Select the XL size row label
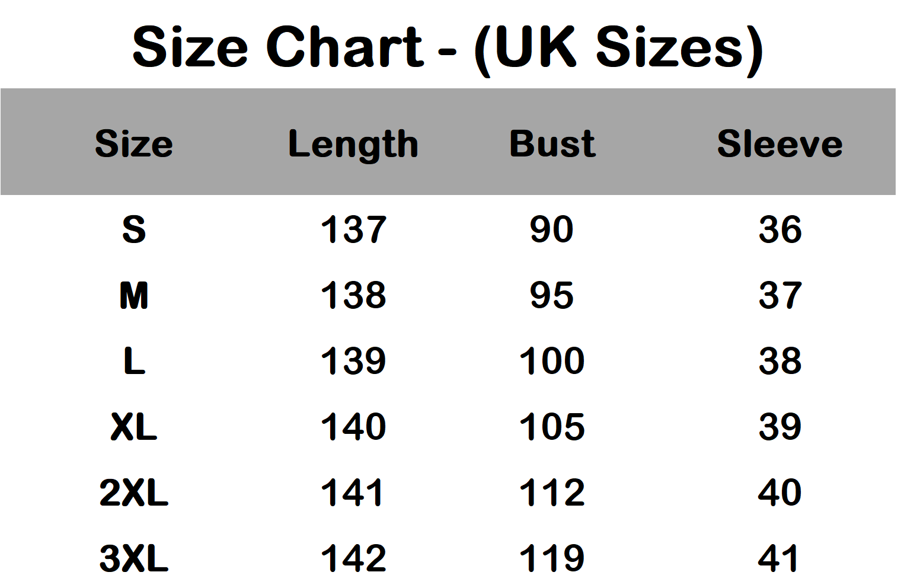The image size is (901, 588). (134, 427)
